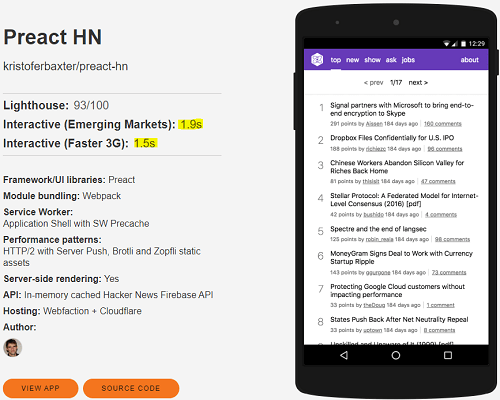Go to next page of stories
The height and width of the screenshot is (400, 500).
[418, 82]
